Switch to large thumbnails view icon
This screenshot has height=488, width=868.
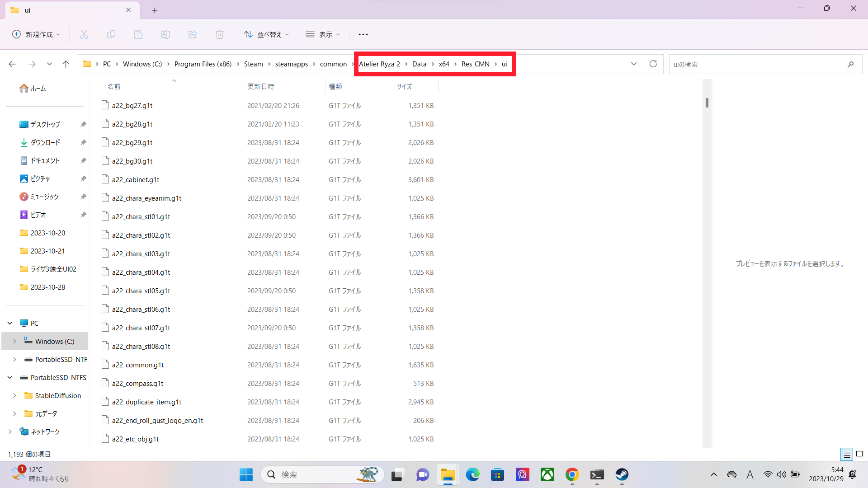click(859, 454)
